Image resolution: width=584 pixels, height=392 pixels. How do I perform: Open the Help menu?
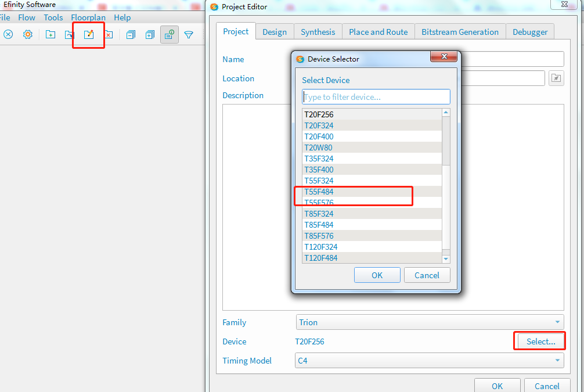coord(122,17)
